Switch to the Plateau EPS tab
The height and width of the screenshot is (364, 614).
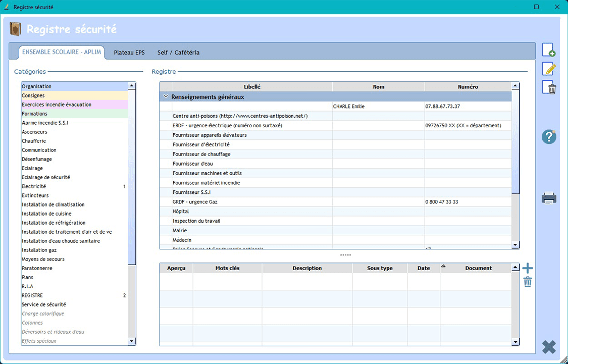coord(129,53)
